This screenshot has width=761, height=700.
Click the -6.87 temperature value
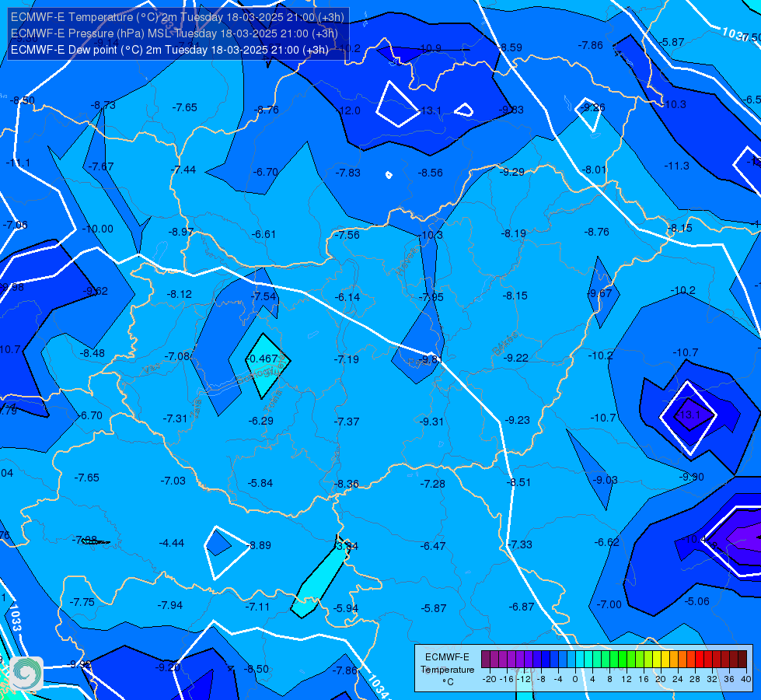(x=522, y=607)
